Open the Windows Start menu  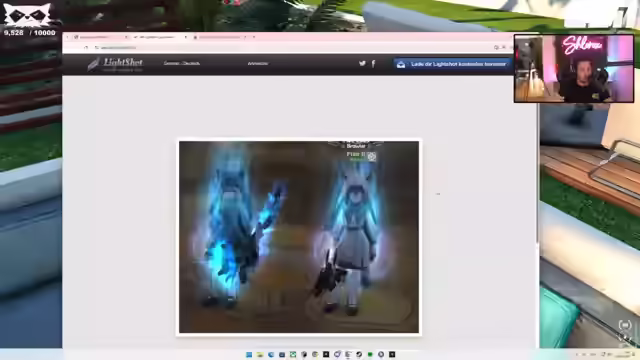click(x=249, y=354)
